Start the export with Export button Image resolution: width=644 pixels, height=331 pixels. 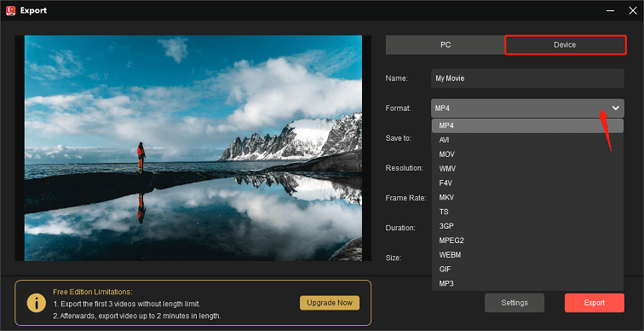tap(595, 303)
